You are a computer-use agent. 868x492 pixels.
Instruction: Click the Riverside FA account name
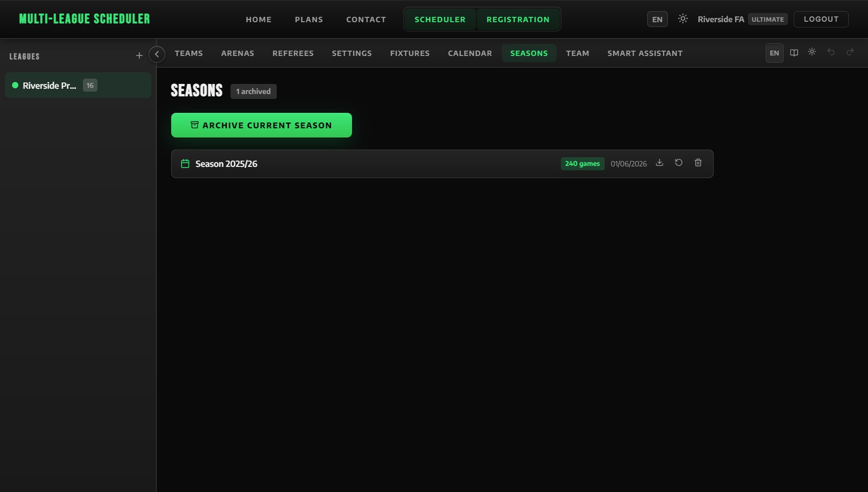click(x=721, y=19)
